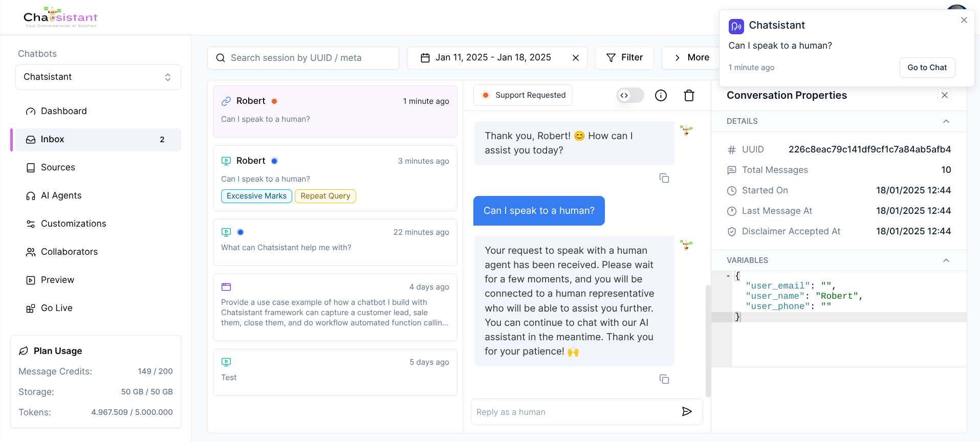Focus the Reply as a human field
The width and height of the screenshot is (980, 442).
point(574,412)
